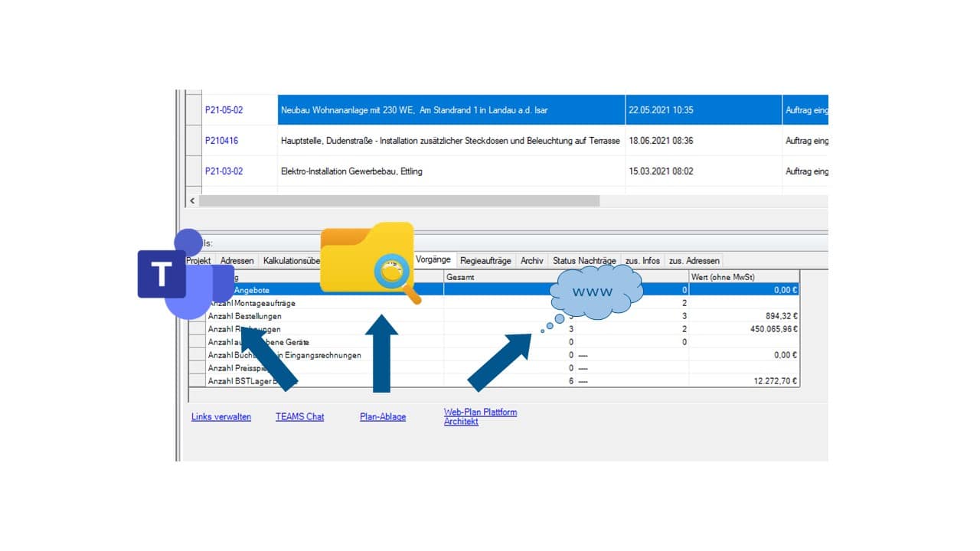This screenshot has width=980, height=551.
Task: Open the zus. Adressen tab
Action: [x=693, y=261]
